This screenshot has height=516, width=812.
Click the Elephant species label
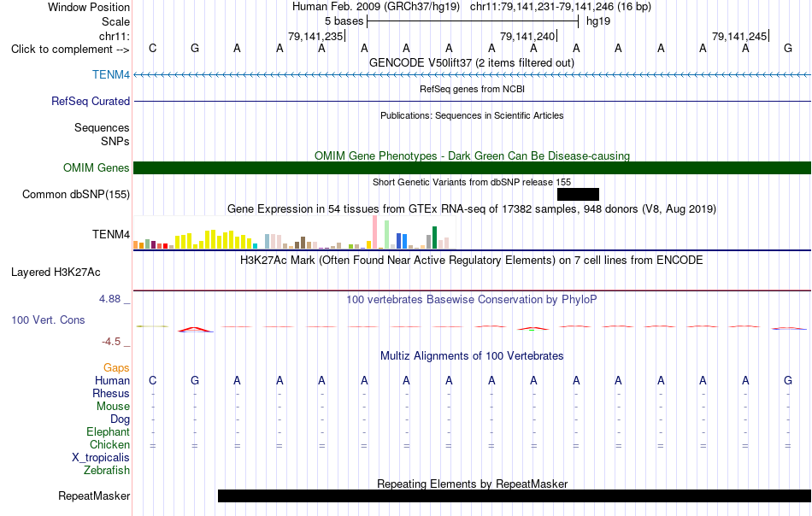click(x=108, y=431)
